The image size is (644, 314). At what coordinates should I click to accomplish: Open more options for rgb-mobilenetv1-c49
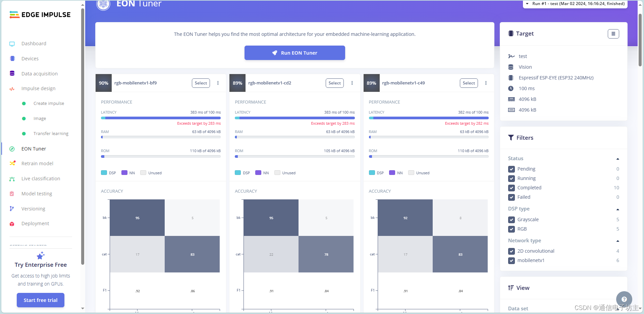click(486, 83)
